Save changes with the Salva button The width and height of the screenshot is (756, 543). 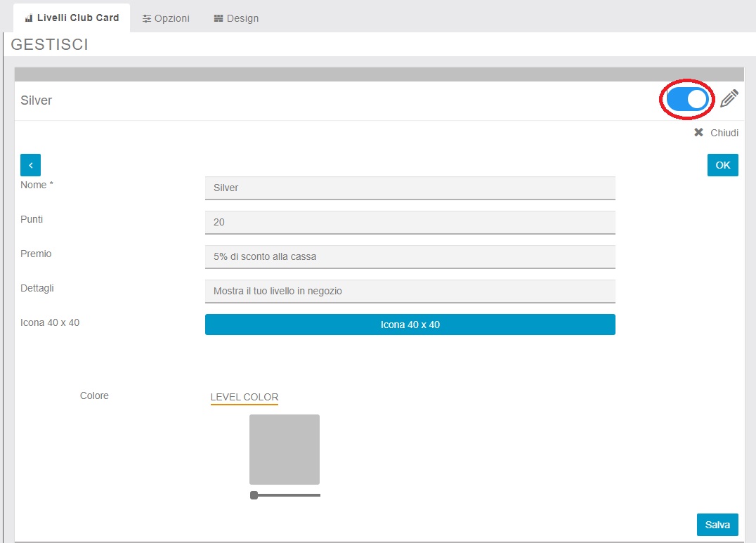[x=717, y=525]
